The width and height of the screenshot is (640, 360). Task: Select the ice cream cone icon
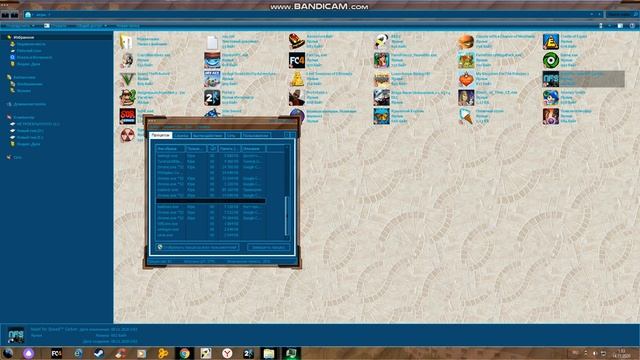pos(466,116)
